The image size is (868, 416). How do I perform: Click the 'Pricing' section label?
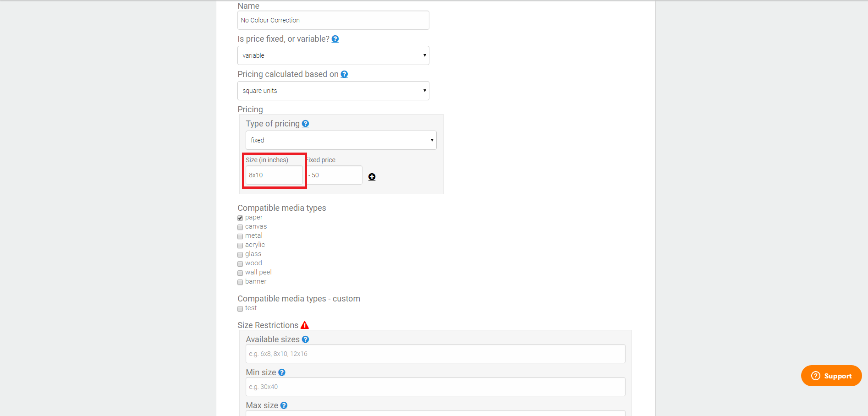coord(250,109)
